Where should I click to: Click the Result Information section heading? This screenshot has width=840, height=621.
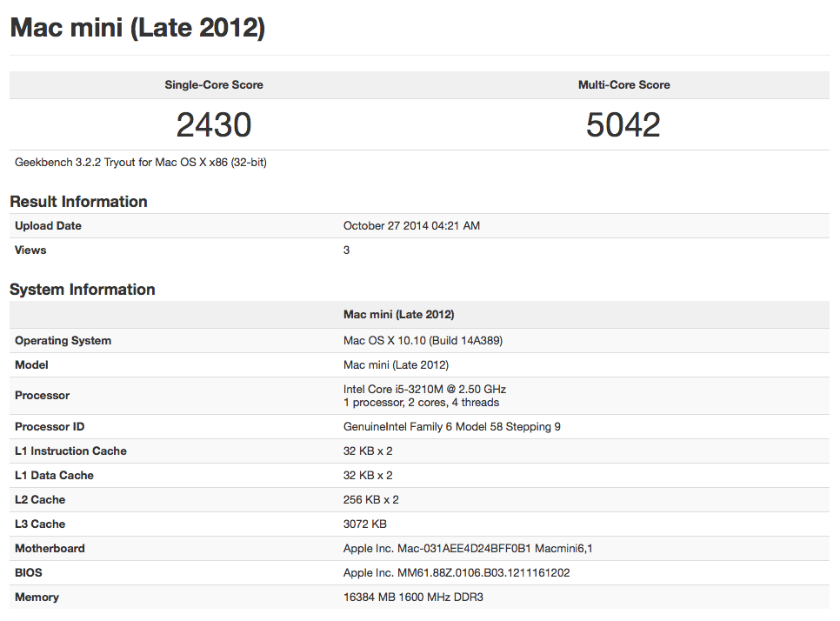click(79, 202)
